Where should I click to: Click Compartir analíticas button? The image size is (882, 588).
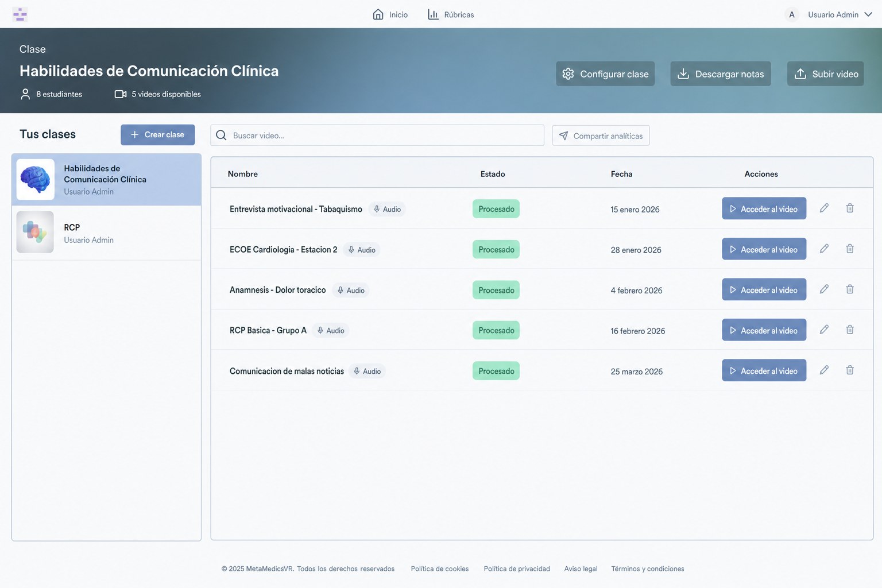tap(601, 136)
